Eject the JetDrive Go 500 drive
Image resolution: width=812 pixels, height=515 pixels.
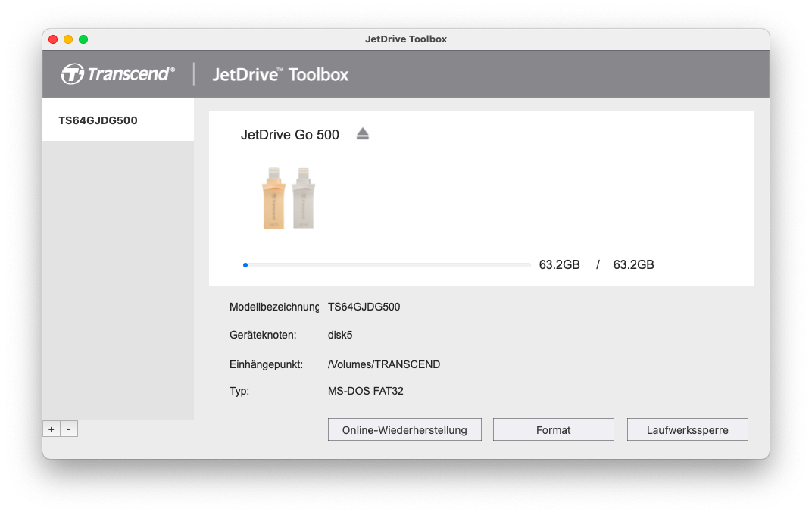coord(363,134)
